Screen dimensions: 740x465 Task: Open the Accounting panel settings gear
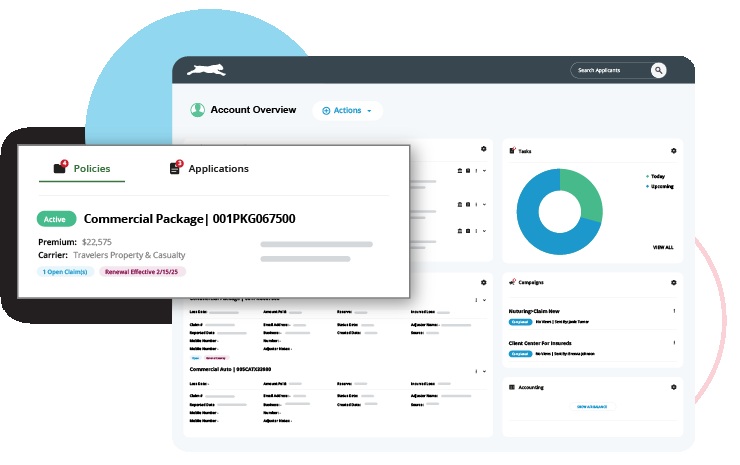coord(673,387)
